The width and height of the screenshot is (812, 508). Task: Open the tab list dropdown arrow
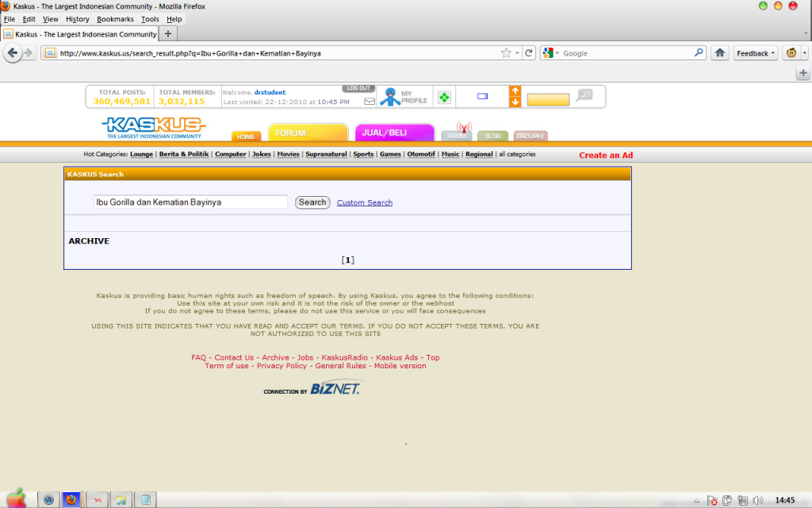806,33
